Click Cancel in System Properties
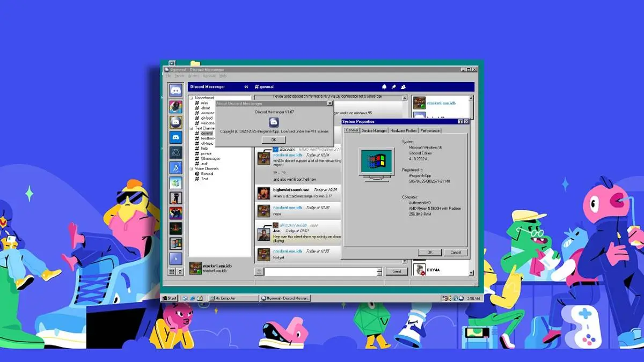Viewport: 644px width, 362px height. [x=456, y=252]
